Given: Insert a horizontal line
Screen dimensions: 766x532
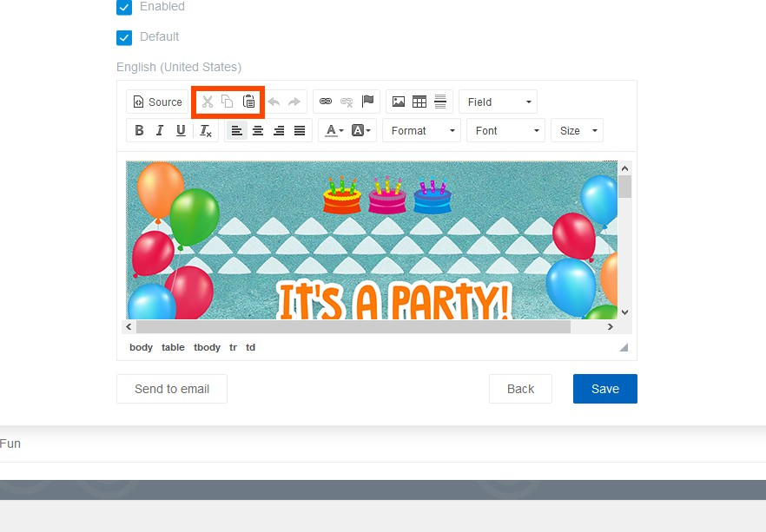Looking at the screenshot, I should [440, 102].
